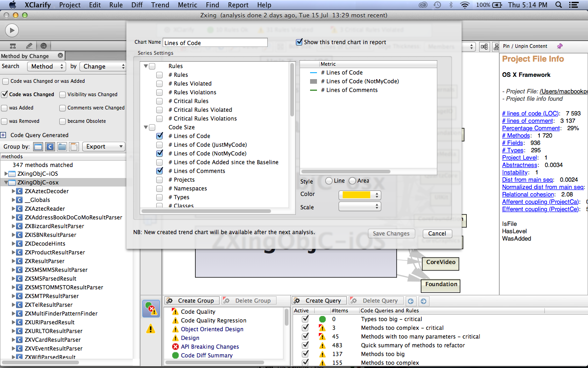Click the purple pin icon in the info panel
The height and width of the screenshot is (368, 588).
[560, 46]
